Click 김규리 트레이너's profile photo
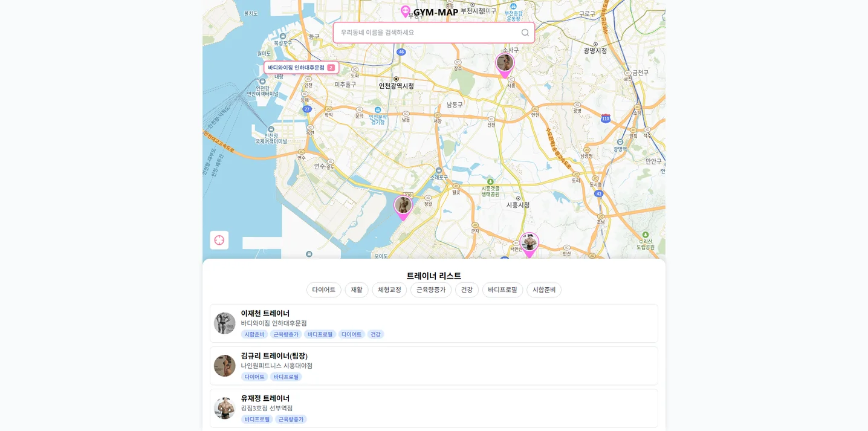Screen dimensions: 868x431 tap(224, 366)
